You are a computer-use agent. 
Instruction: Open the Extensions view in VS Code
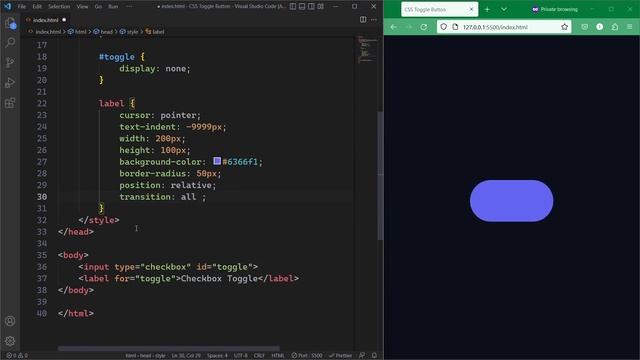coord(10,102)
